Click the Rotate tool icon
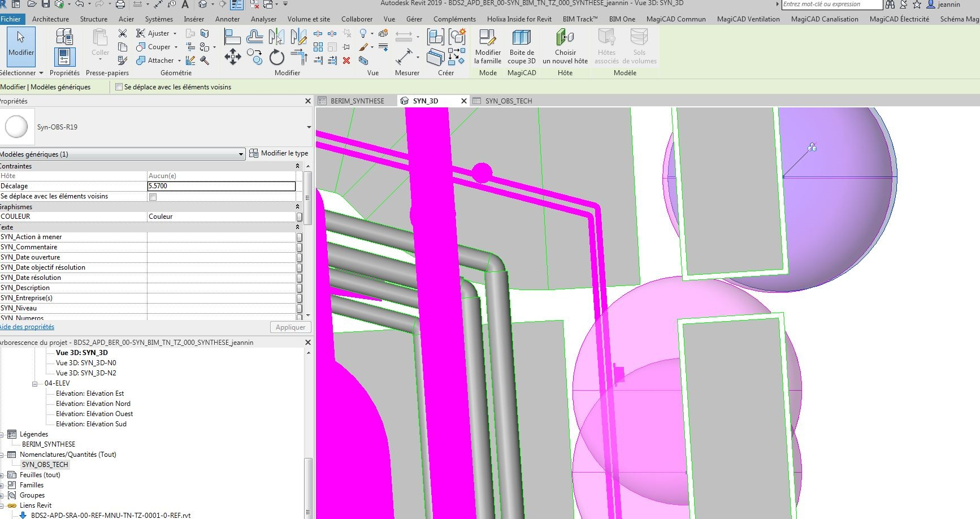The image size is (980, 519). pos(276,57)
